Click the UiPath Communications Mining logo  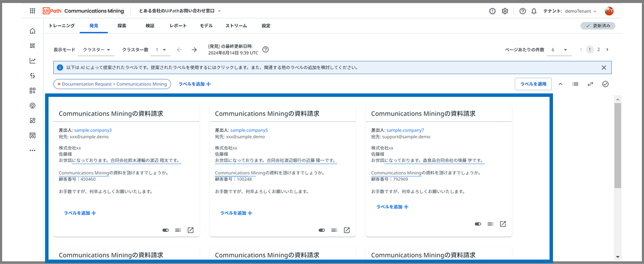[x=83, y=11]
